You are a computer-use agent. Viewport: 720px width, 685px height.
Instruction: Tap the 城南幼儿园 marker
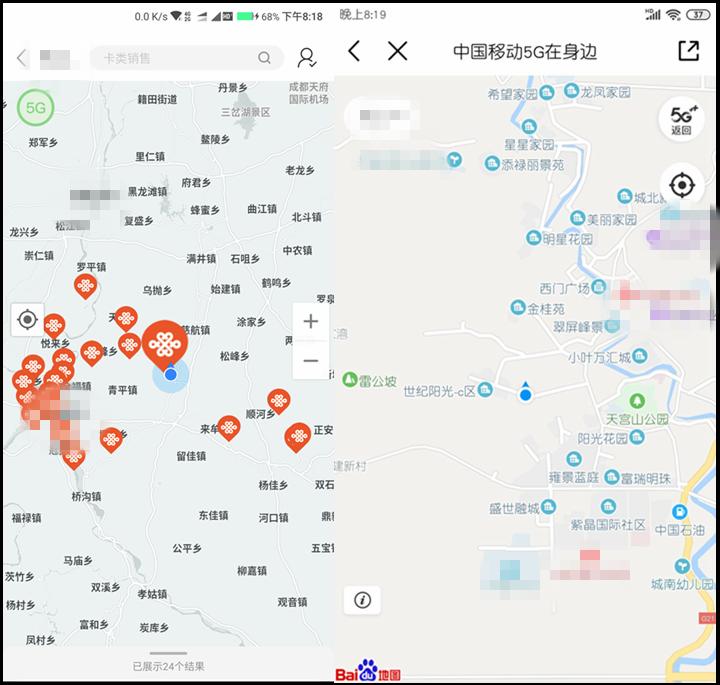tap(682, 565)
